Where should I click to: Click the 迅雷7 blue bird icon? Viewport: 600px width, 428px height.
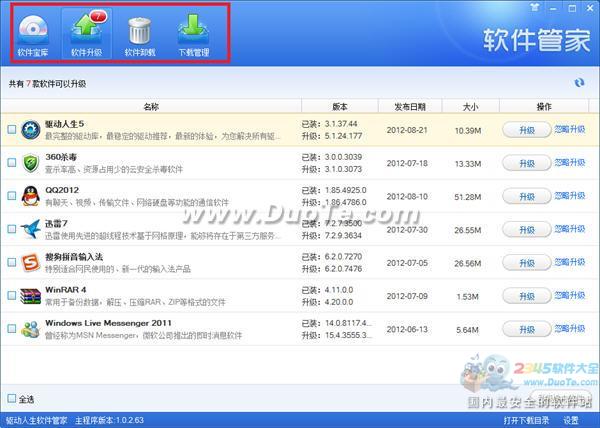coord(31,229)
